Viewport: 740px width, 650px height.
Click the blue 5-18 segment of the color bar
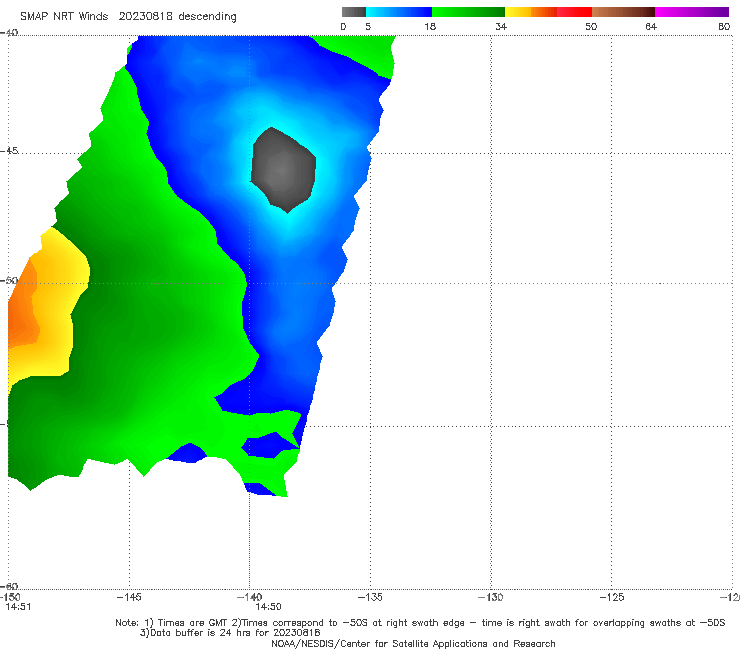pos(399,12)
